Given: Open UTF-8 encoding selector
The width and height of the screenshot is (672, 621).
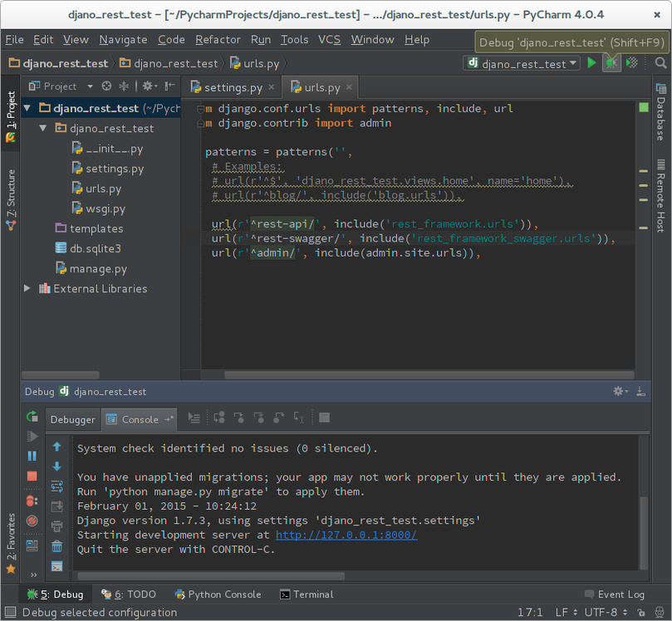Looking at the screenshot, I should coord(606,612).
